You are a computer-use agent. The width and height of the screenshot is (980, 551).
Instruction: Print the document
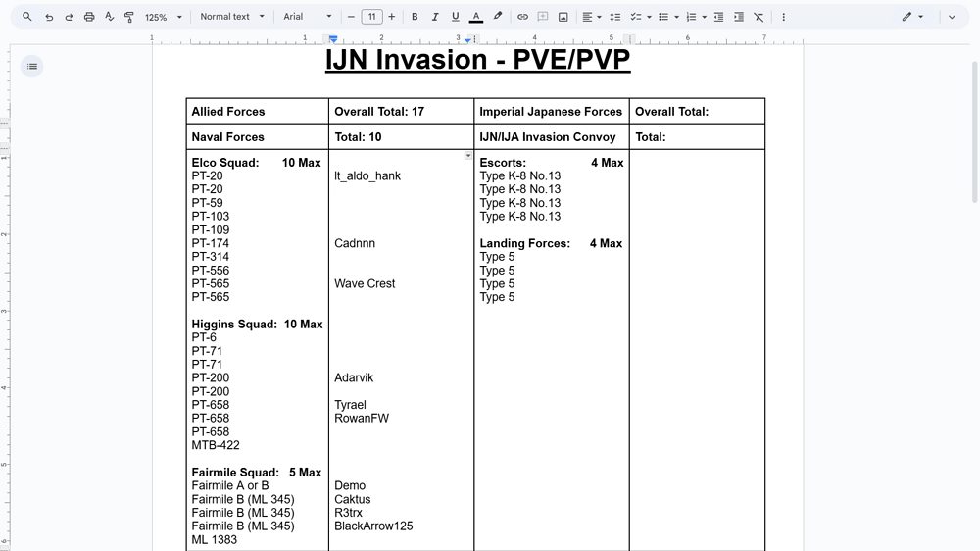pos(89,17)
